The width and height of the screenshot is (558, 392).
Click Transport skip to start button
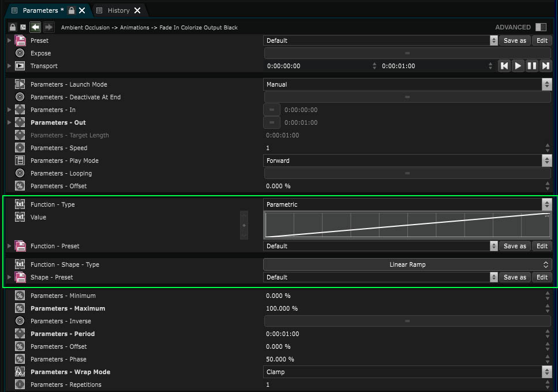[x=504, y=66]
